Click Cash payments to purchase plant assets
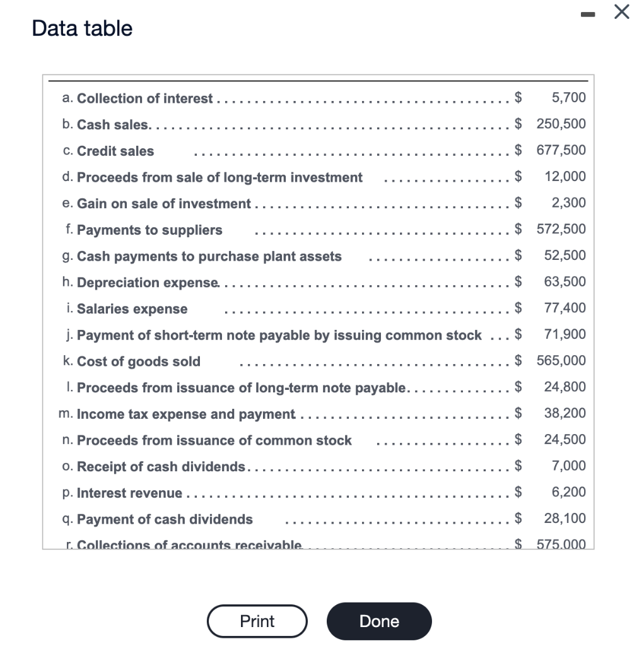644x646 pixels. pyautogui.click(x=208, y=256)
